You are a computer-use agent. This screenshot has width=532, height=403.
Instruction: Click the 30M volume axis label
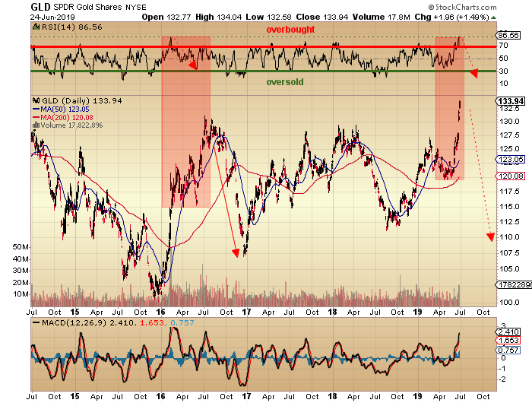point(21,271)
